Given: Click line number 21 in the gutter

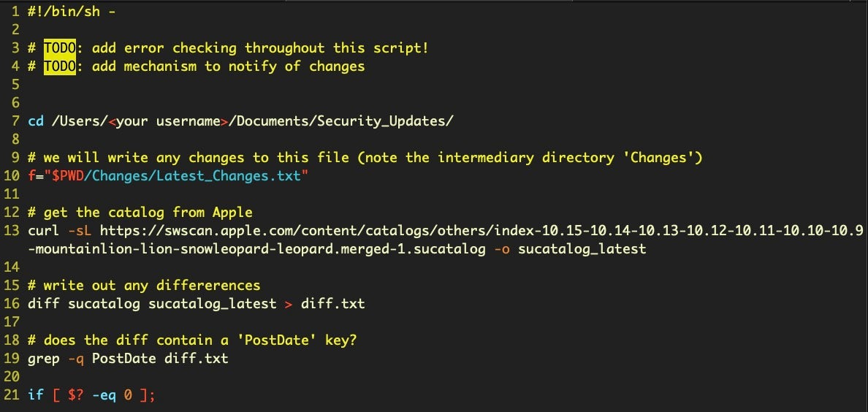Looking at the screenshot, I should [11, 395].
